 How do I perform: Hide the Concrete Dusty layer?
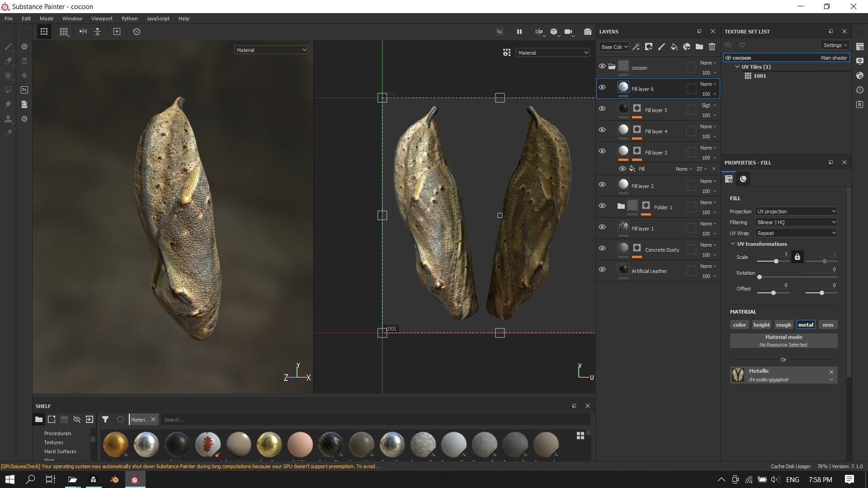tap(602, 249)
